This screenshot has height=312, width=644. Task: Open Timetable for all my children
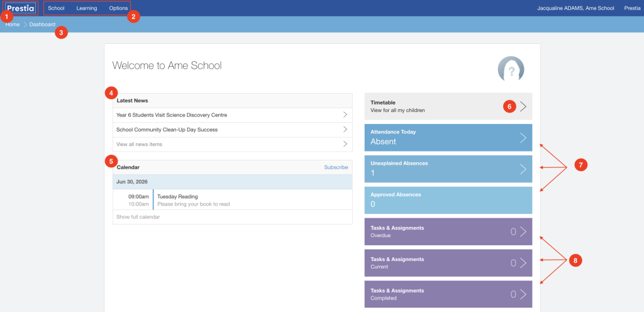[448, 106]
